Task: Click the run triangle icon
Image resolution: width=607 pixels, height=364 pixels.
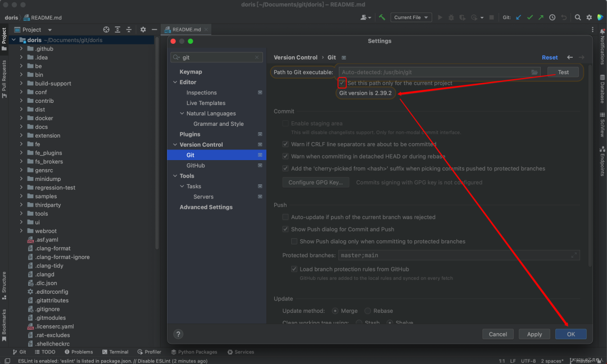Action: (x=440, y=17)
